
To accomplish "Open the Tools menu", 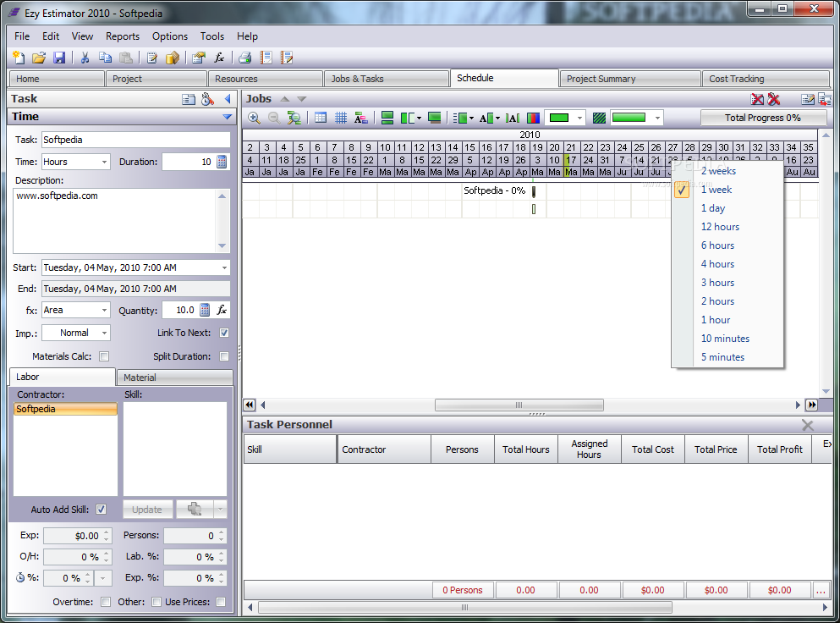I will coord(212,36).
